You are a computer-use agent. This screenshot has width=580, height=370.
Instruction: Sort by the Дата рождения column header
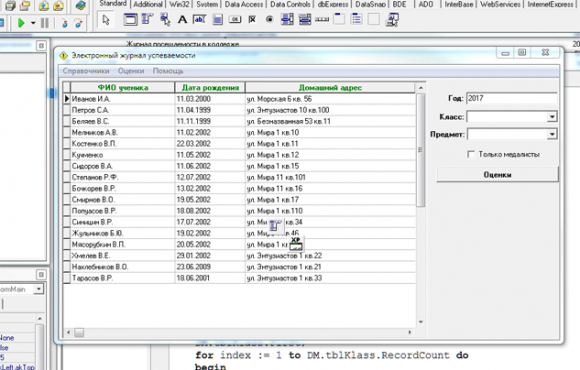[210, 88]
